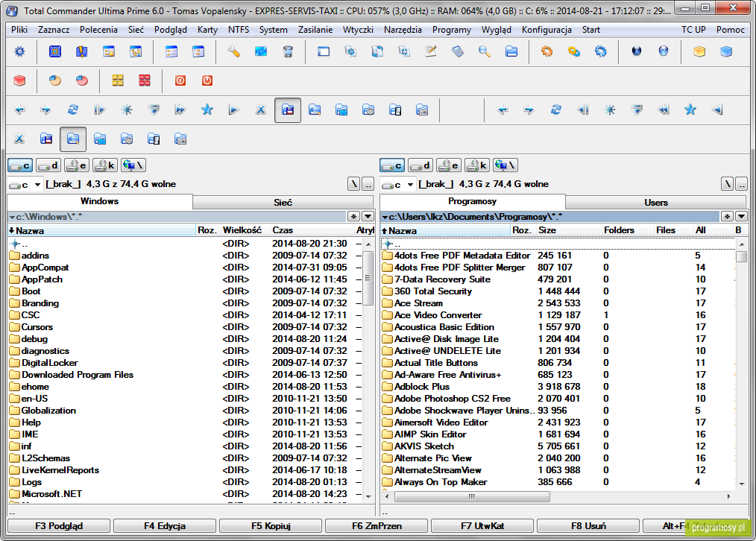Click the blue sun-shaped gear icon
Viewport: 756px width, 541px height.
19,51
